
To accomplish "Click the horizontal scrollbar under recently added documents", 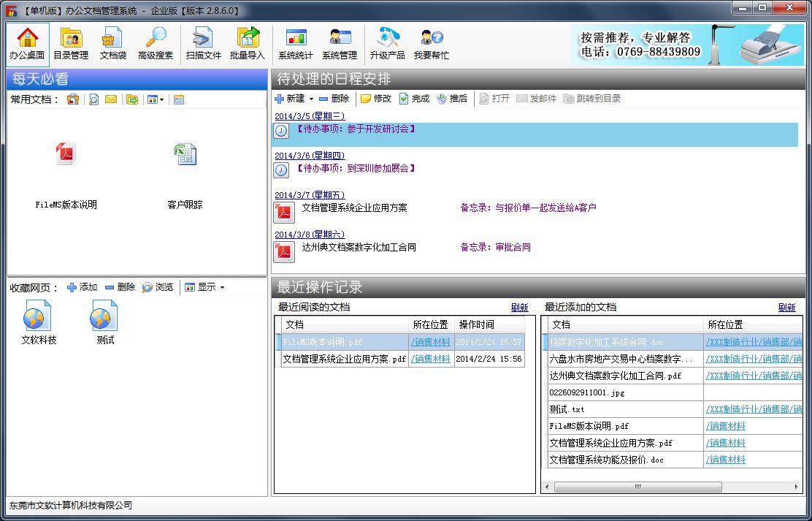I will coord(639,487).
